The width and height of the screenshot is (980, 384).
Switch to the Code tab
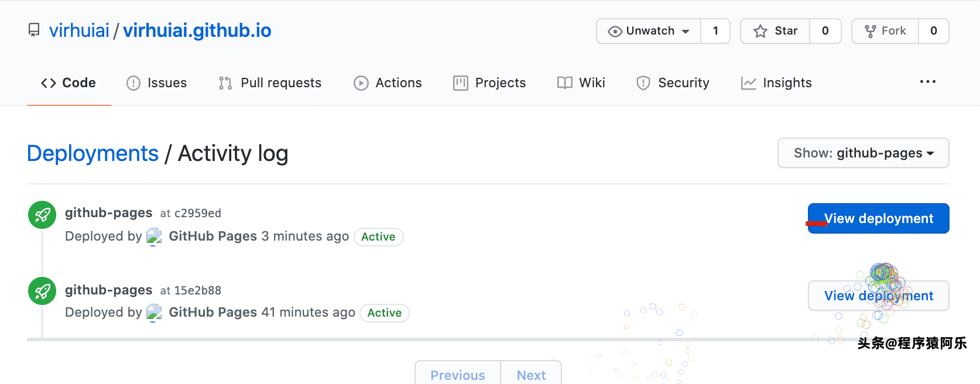68,83
